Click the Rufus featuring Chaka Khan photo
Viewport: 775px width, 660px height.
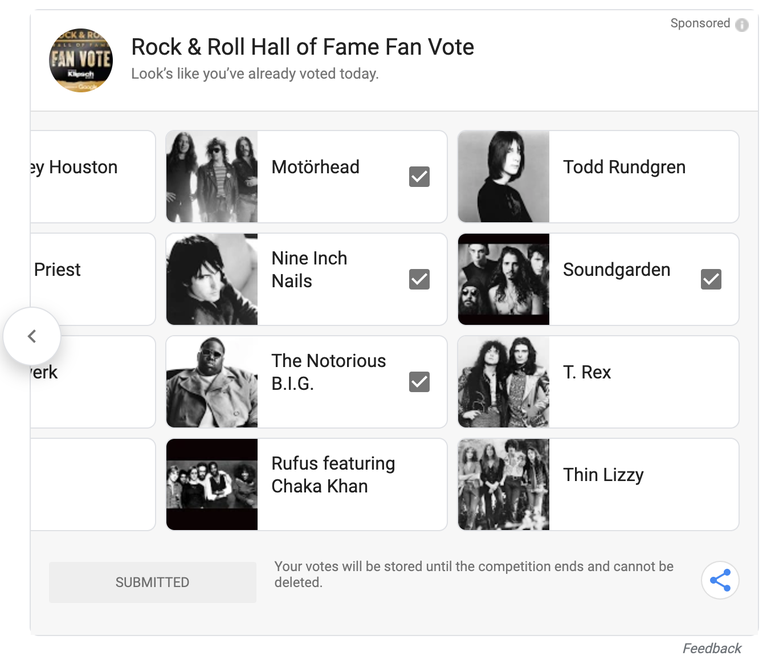(212, 485)
